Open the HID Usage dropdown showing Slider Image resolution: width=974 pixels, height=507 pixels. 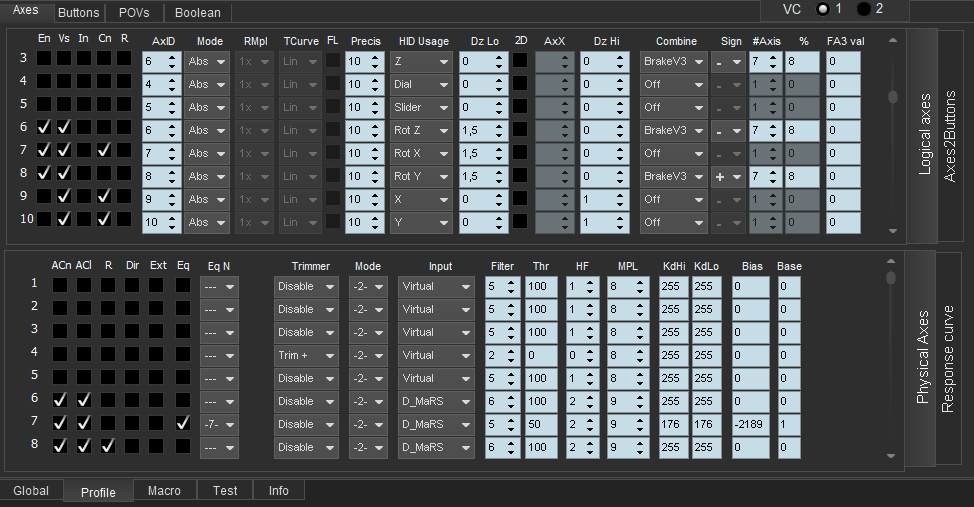tap(421, 107)
